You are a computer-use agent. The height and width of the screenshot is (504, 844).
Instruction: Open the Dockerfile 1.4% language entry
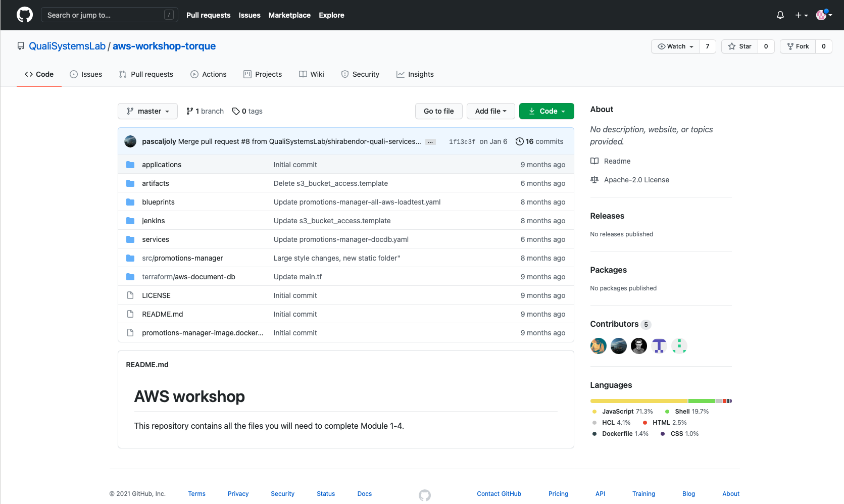coord(621,434)
